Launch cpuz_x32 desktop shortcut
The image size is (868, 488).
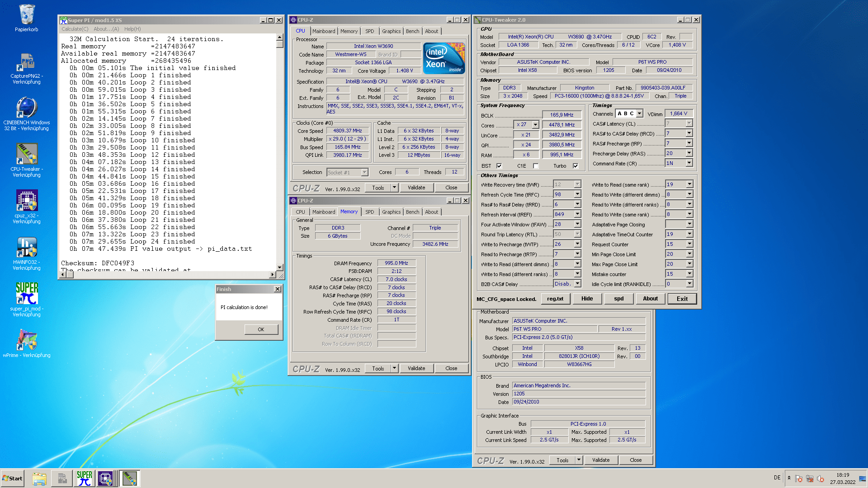pyautogui.click(x=26, y=207)
